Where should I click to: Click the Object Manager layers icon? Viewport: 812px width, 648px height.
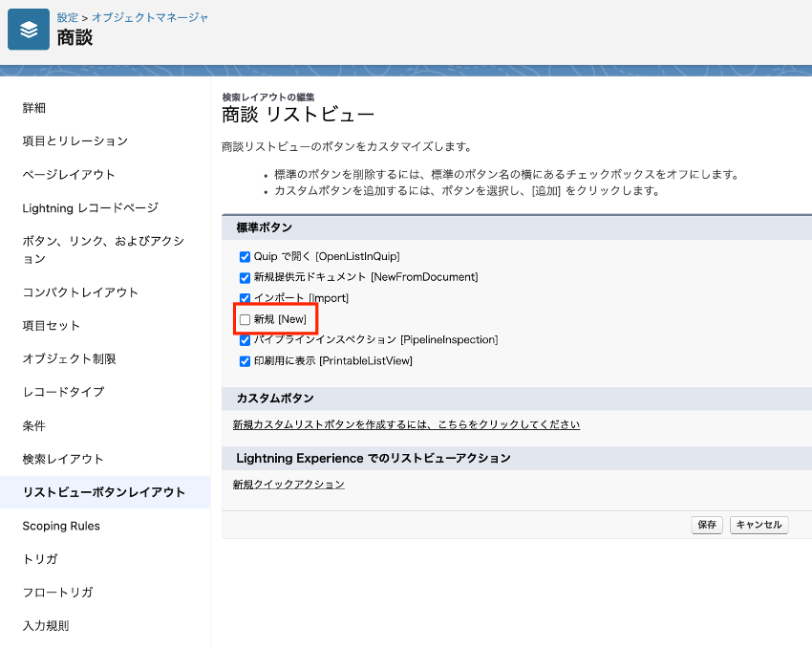(29, 30)
